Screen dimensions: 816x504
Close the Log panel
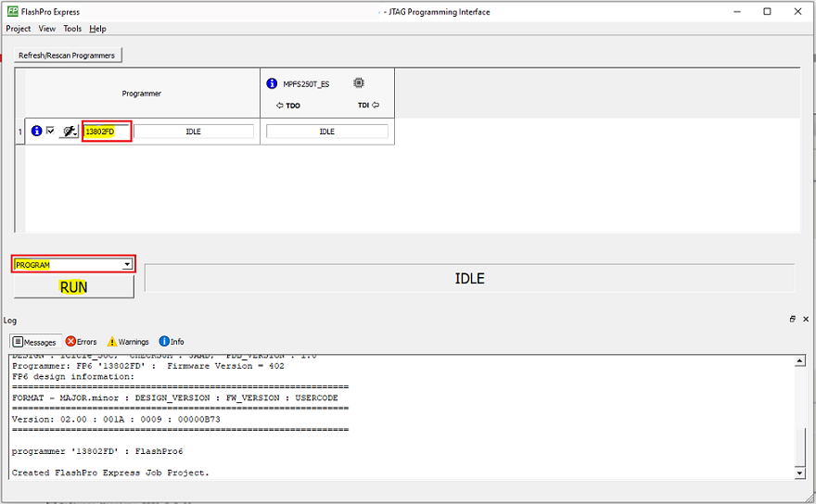pos(806,319)
